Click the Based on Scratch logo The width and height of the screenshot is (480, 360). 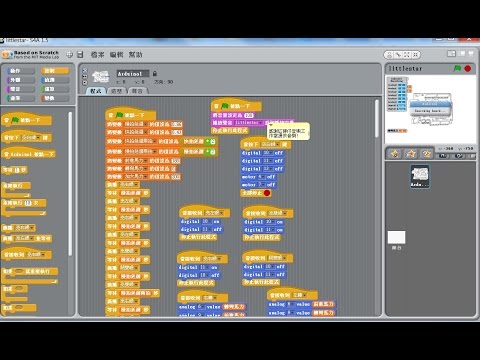[x=31, y=54]
